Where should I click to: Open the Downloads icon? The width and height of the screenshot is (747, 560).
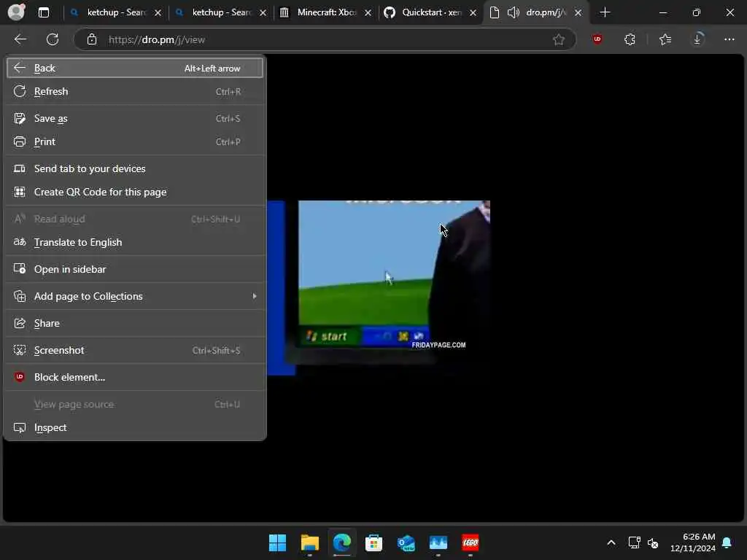[697, 39]
